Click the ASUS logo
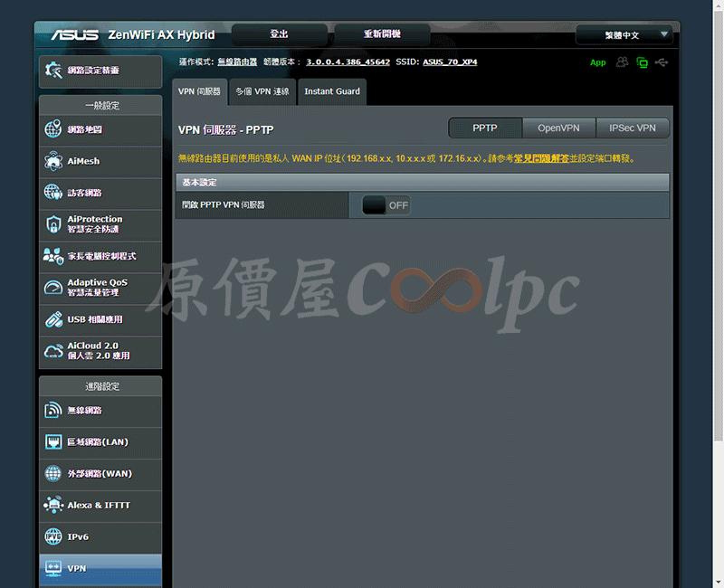The width and height of the screenshot is (724, 588). point(75,35)
